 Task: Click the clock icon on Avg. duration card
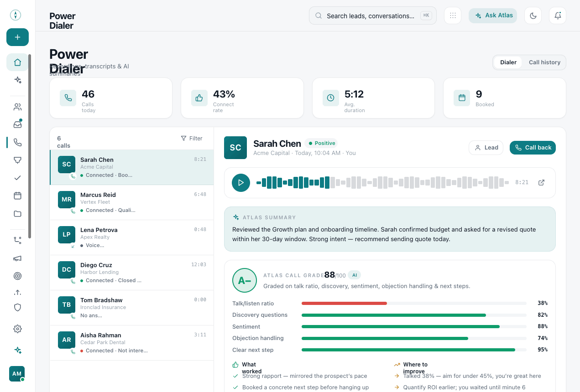click(331, 98)
